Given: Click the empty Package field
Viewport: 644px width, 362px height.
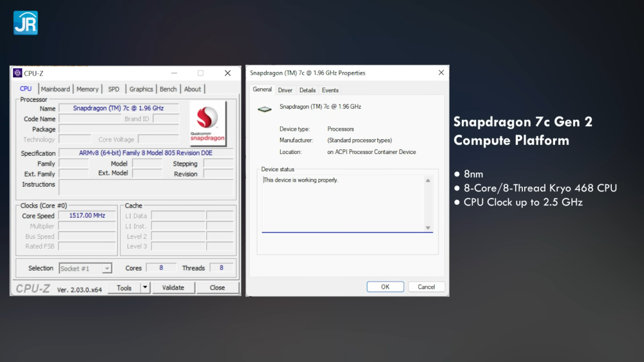Looking at the screenshot, I should coord(119,129).
